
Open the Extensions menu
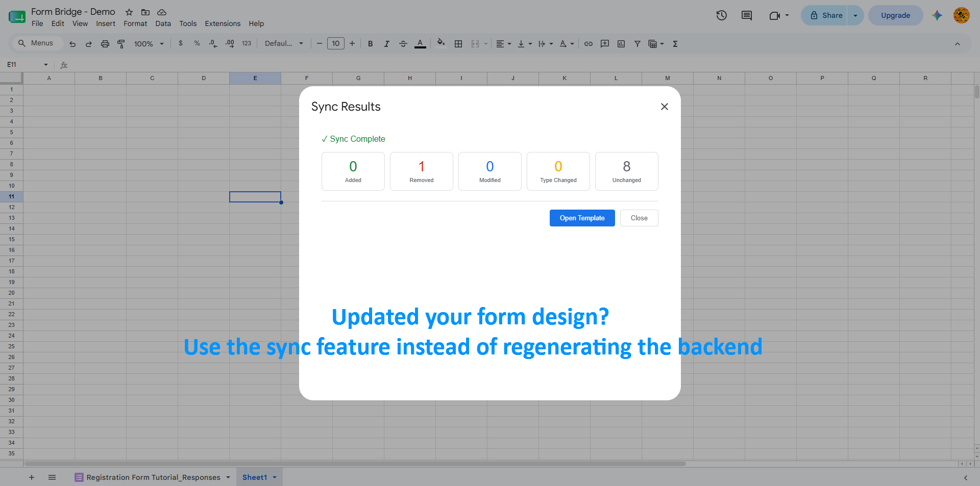(x=223, y=23)
